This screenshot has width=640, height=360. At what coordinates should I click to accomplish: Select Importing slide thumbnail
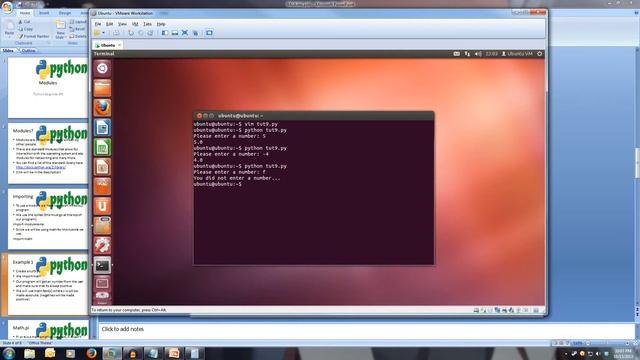[x=48, y=219]
